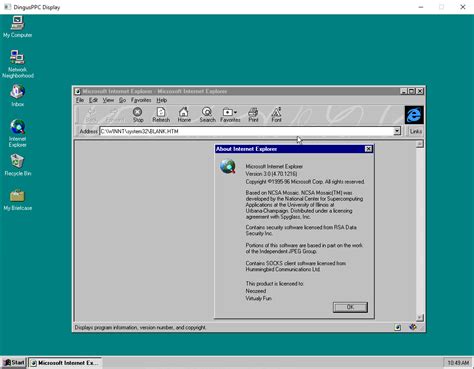
Task: Click the 'Neozeed' licensee name
Action: tap(256, 291)
